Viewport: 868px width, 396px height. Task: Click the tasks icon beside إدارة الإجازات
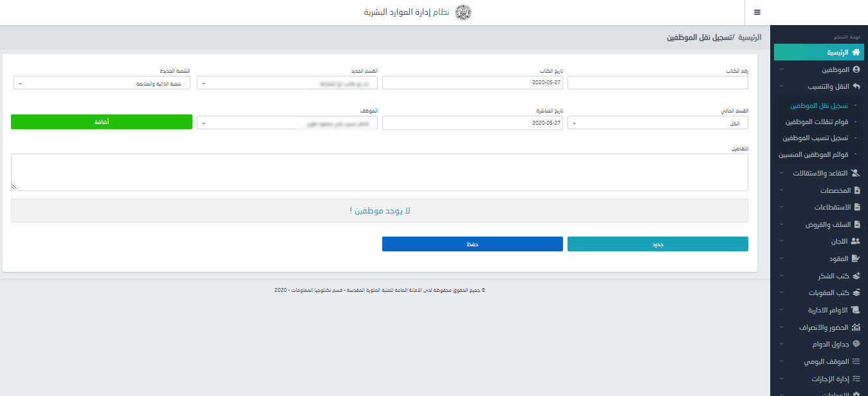(x=856, y=379)
